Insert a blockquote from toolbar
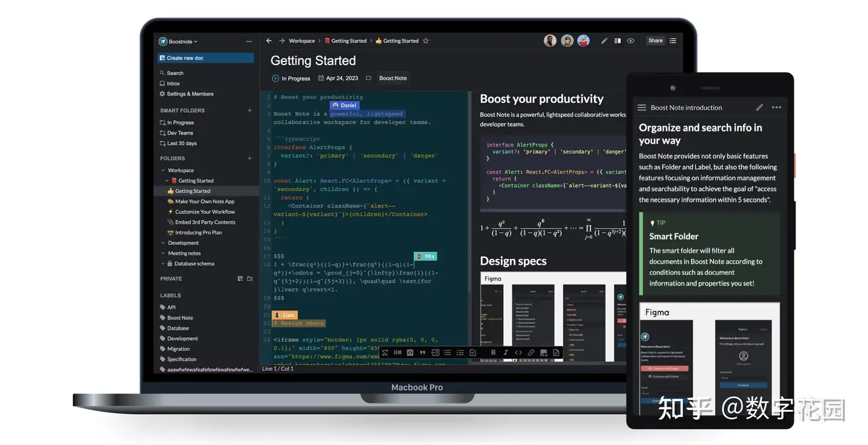Viewport: 868px width, 445px height. 423,353
